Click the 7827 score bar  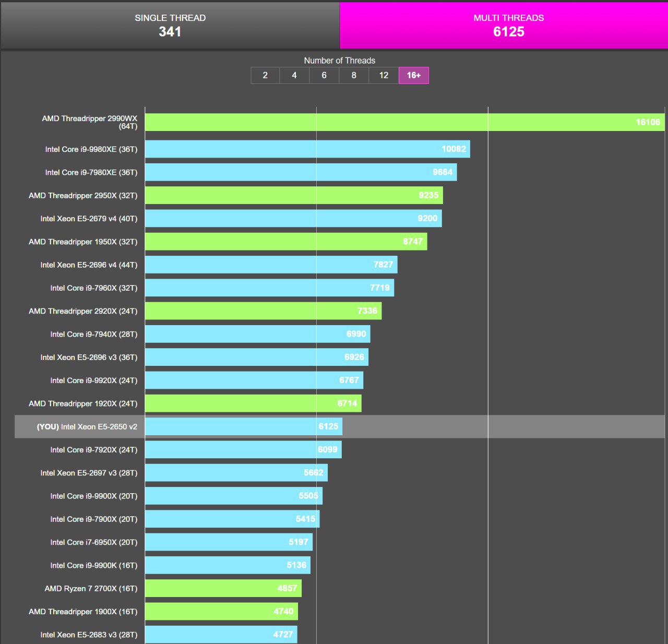pyautogui.click(x=271, y=265)
